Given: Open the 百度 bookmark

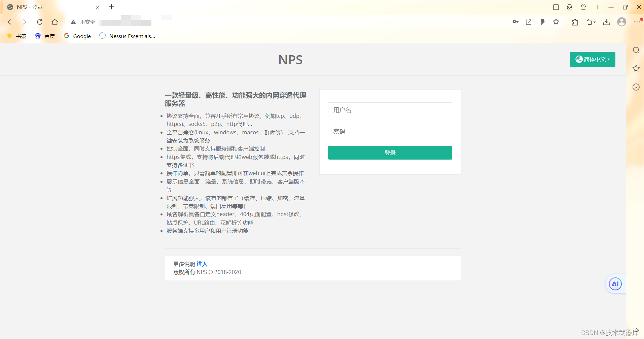Looking at the screenshot, I should coord(45,36).
